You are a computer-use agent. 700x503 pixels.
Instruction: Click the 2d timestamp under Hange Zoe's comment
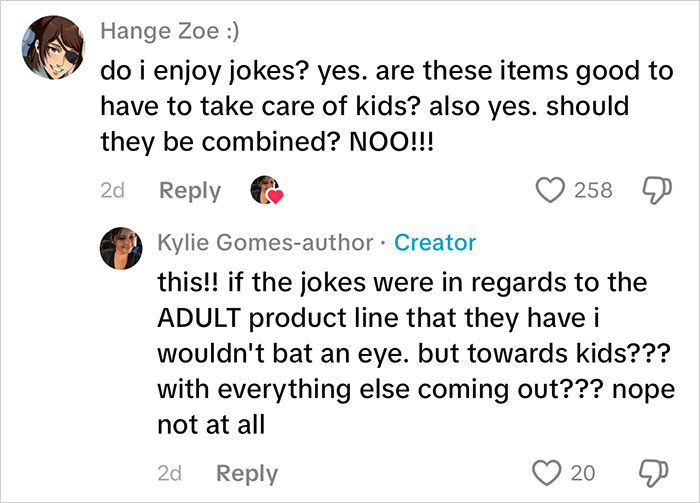(112, 190)
